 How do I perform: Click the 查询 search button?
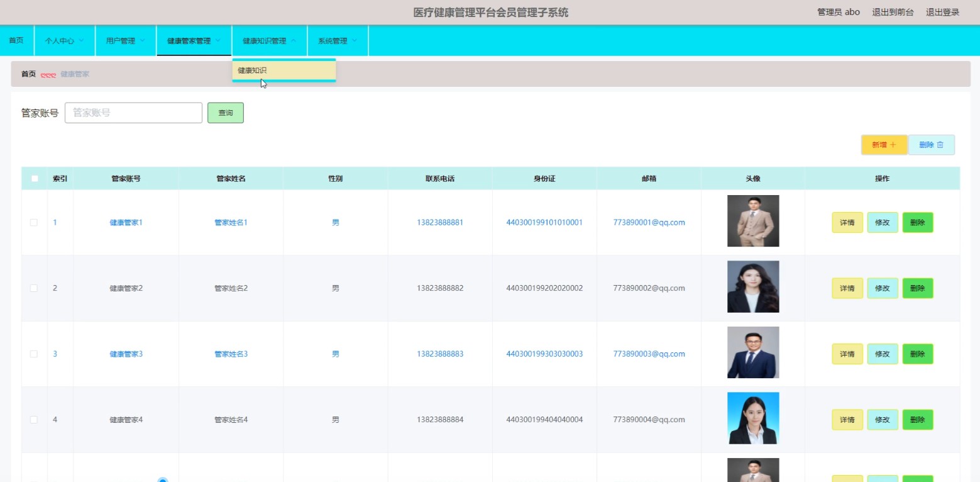(226, 113)
